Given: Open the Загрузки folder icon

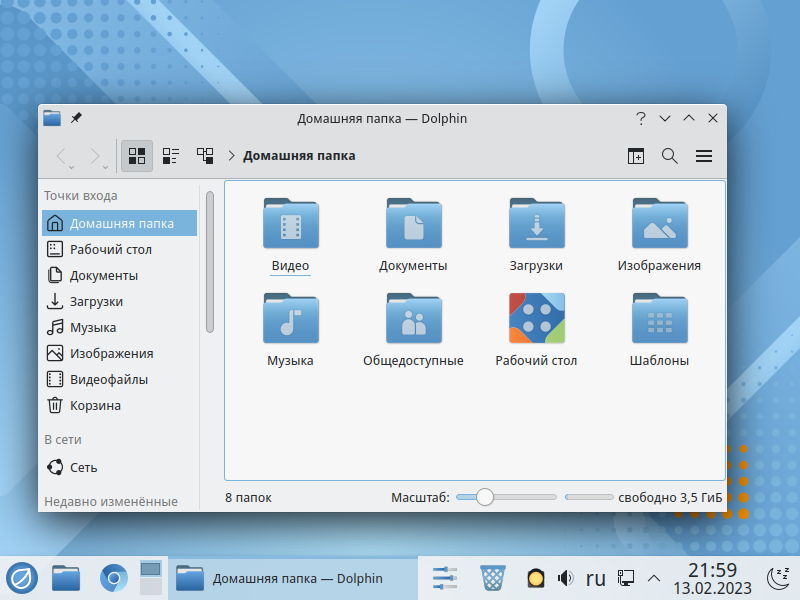Looking at the screenshot, I should point(537,224).
